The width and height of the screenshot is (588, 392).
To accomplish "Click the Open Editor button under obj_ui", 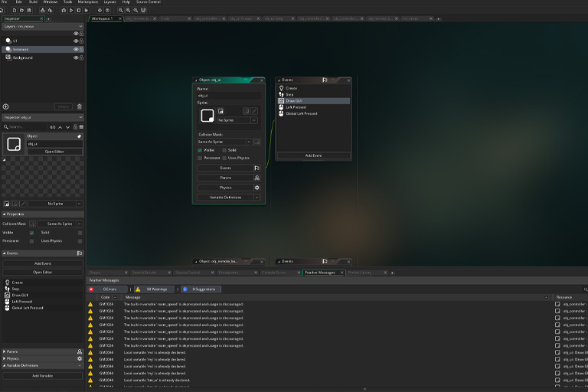I will point(54,152).
